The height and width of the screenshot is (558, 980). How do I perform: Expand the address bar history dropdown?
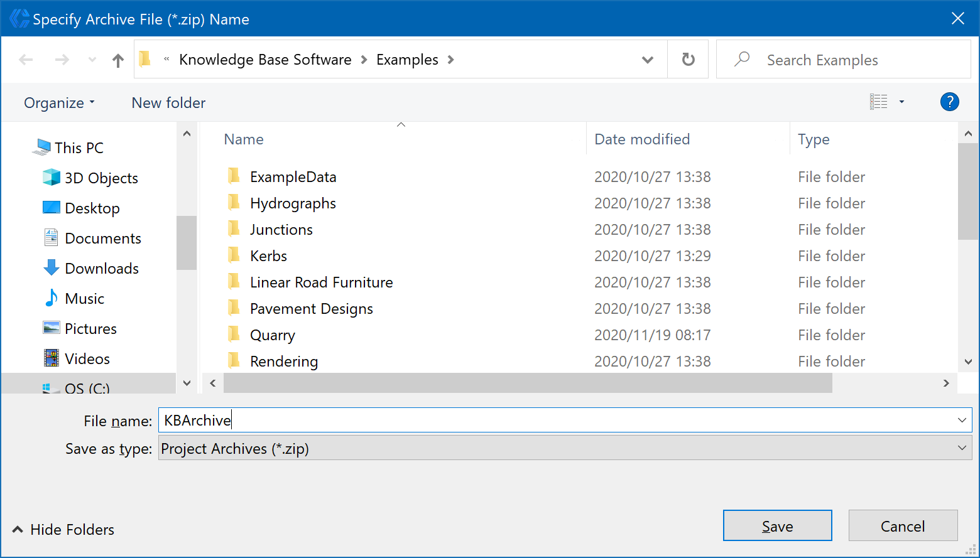tap(647, 60)
